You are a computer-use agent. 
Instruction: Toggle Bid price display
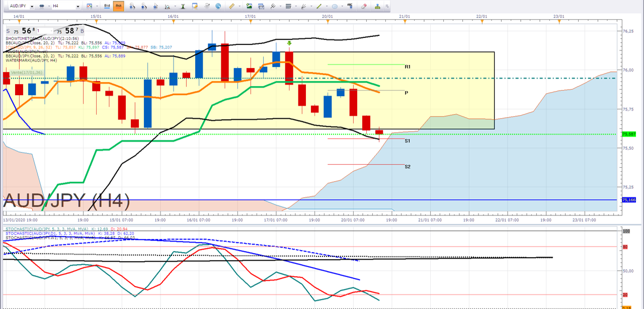click(x=107, y=6)
